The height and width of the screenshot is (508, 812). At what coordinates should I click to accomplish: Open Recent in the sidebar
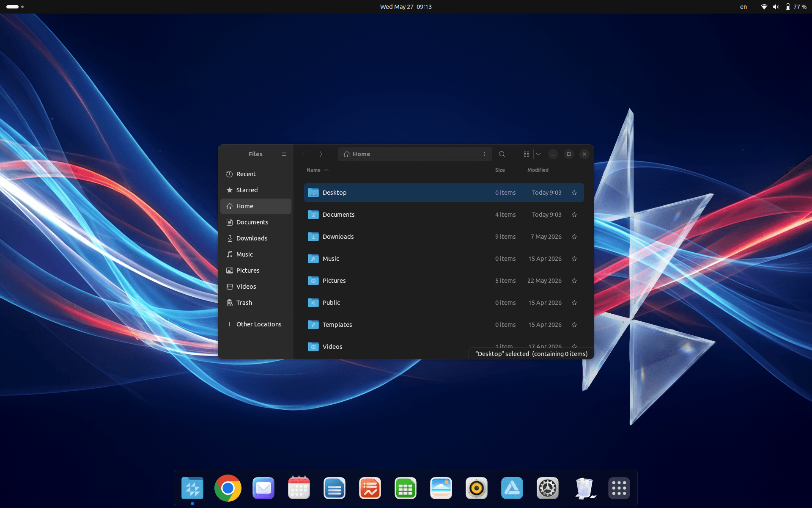[256, 174]
